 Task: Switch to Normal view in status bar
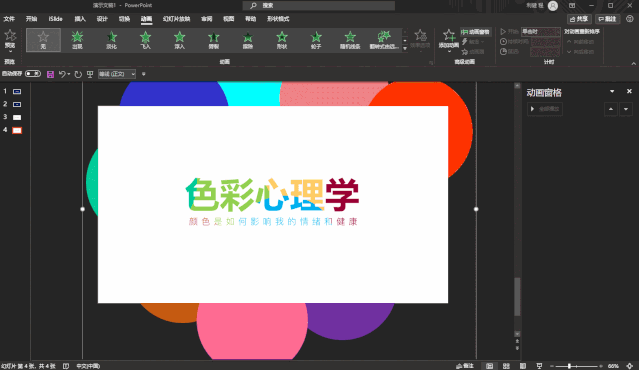[489, 366]
